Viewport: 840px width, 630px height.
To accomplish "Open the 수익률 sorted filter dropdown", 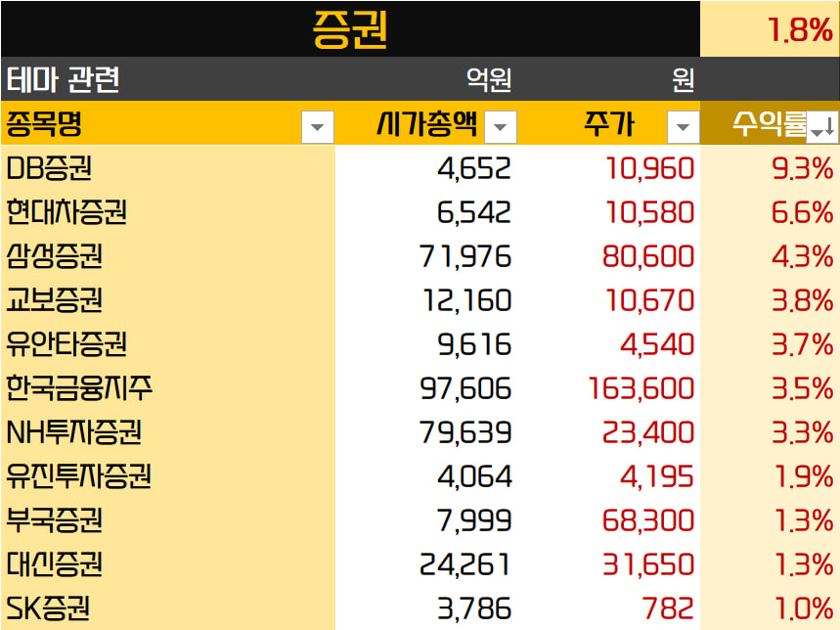I will [x=822, y=127].
